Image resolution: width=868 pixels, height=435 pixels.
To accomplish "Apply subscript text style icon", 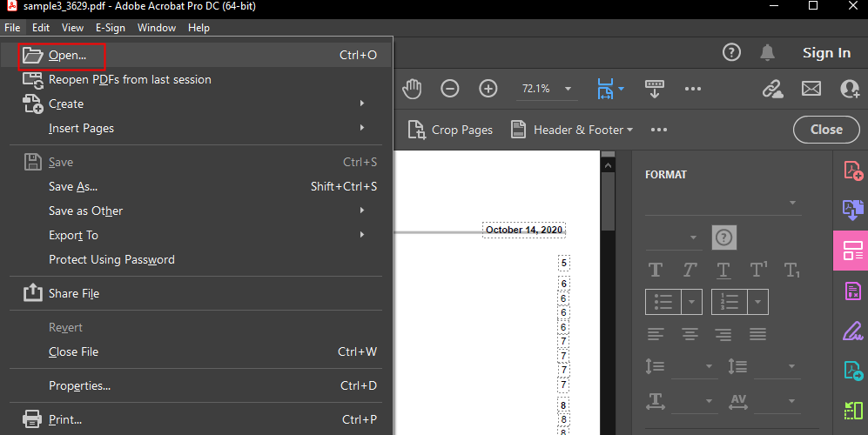I will point(791,270).
